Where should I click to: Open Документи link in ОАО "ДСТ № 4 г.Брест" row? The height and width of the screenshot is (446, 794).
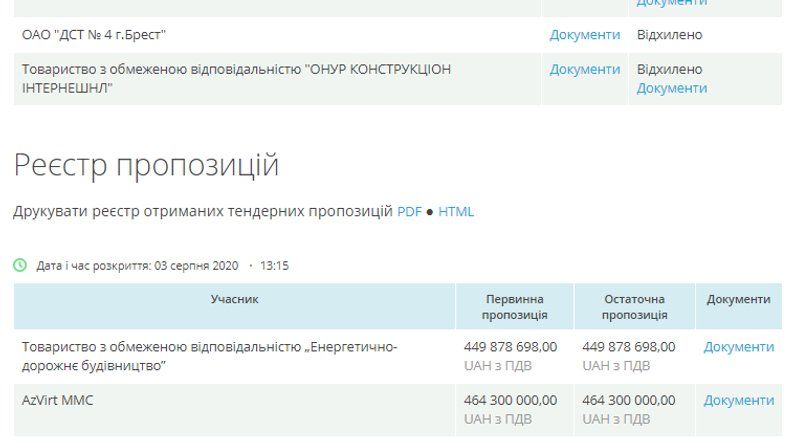coord(584,35)
